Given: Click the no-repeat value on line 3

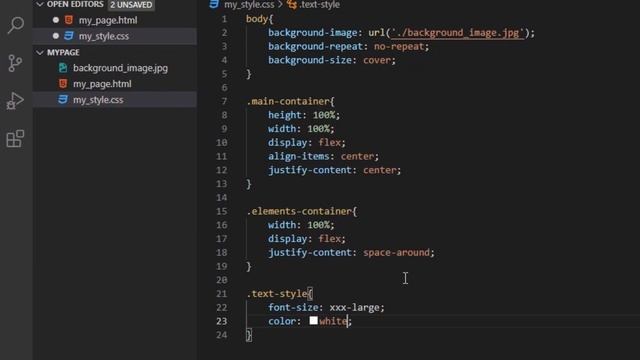Looking at the screenshot, I should coord(399,47).
